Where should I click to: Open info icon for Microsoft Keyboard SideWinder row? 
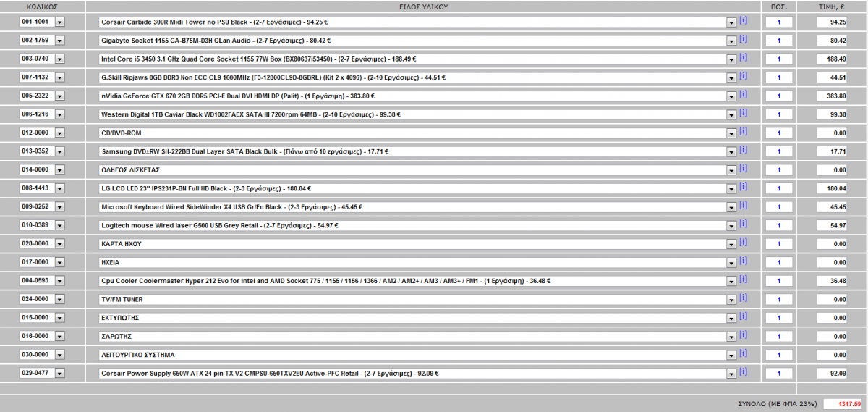tap(743, 206)
